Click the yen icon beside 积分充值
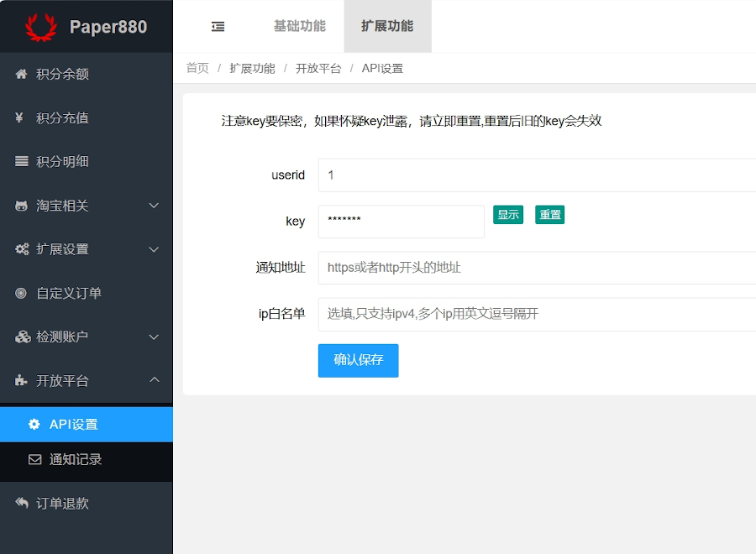756x554 pixels. tap(19, 118)
